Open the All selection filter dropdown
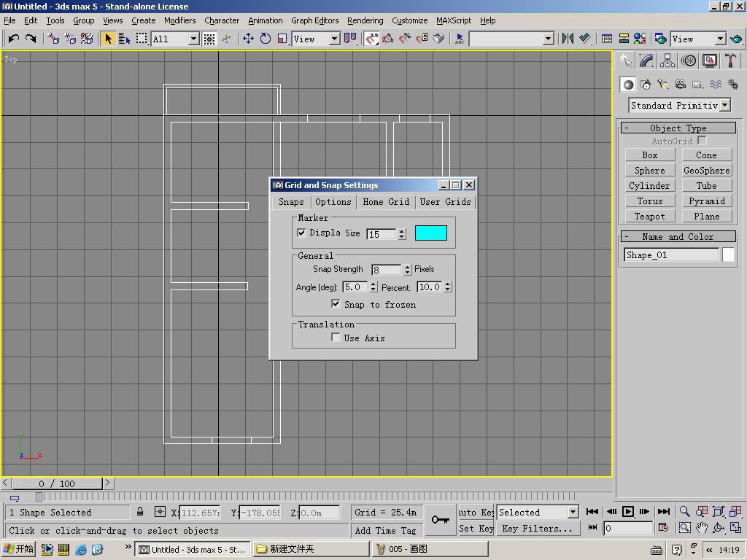 pos(193,39)
